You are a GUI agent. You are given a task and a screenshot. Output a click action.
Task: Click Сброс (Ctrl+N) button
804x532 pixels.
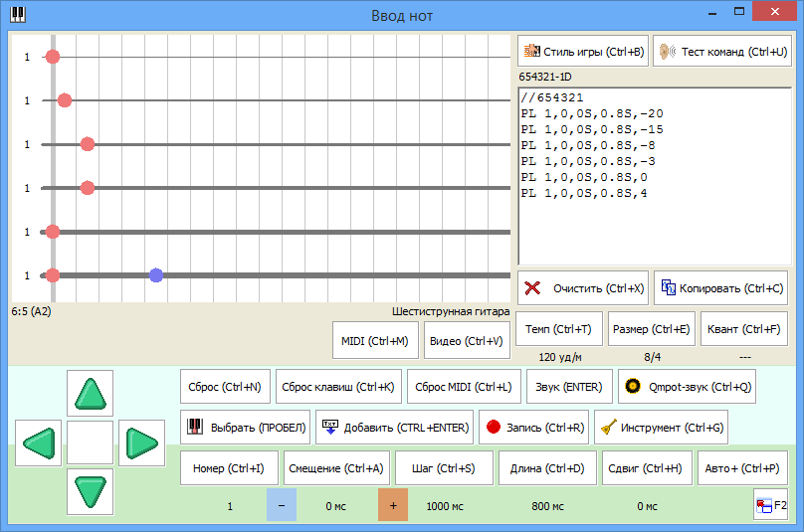225,387
